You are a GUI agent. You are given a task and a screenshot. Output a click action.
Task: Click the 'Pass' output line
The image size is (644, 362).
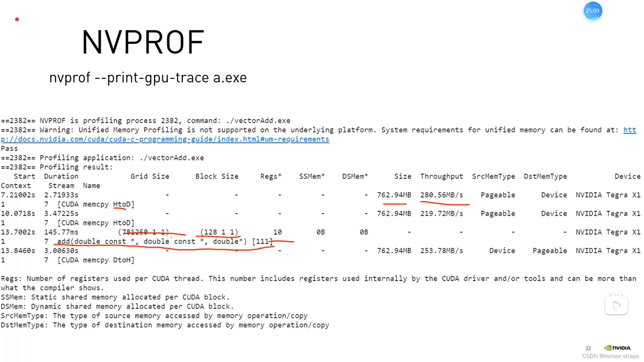point(9,148)
